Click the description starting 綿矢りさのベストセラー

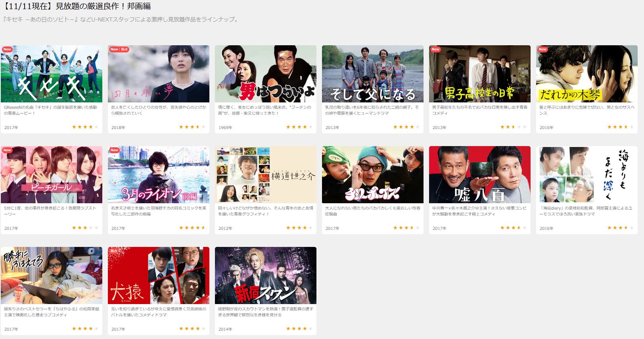(52, 312)
